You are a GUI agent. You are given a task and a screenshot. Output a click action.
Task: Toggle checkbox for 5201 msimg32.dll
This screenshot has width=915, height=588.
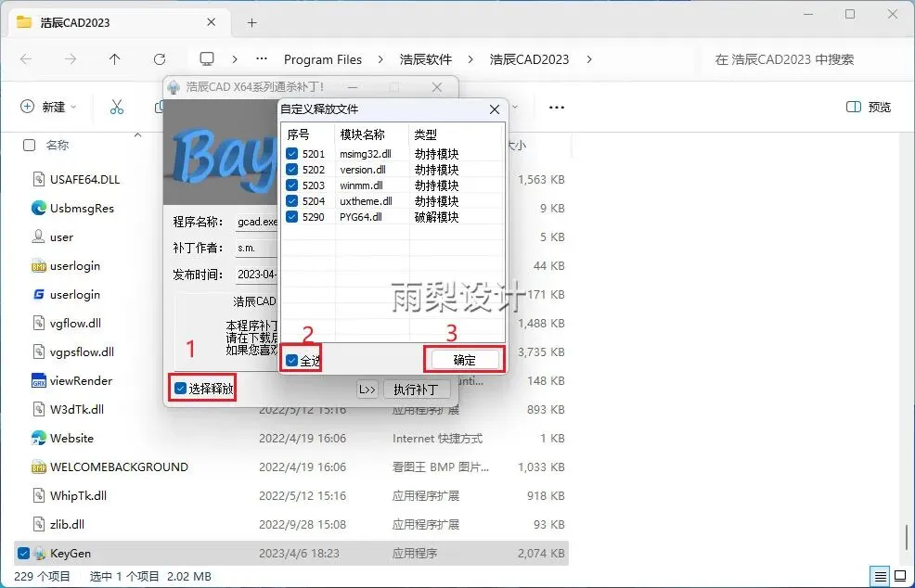click(291, 154)
